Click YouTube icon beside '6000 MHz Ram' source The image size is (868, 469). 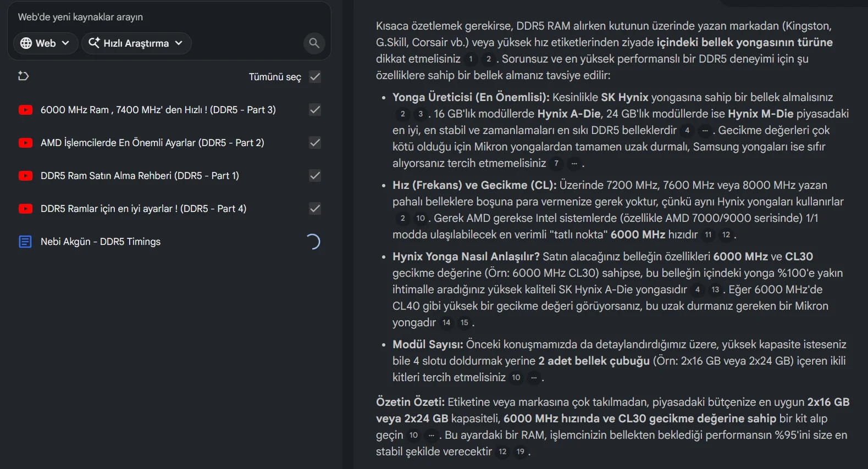tap(25, 110)
